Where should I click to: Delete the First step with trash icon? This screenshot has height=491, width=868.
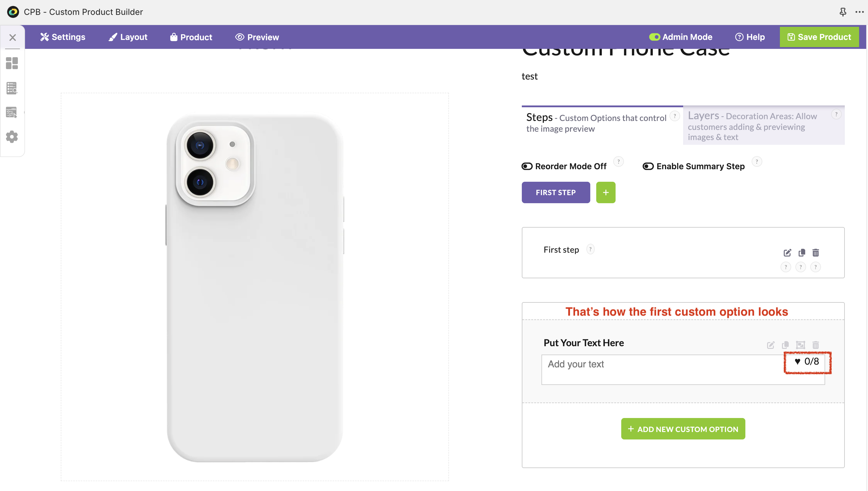point(815,253)
